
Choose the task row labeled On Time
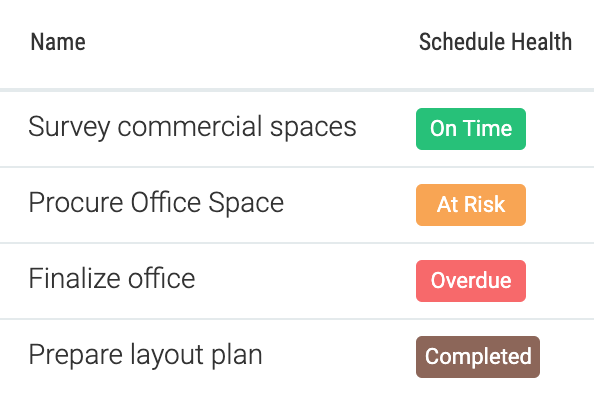pyautogui.click(x=297, y=129)
